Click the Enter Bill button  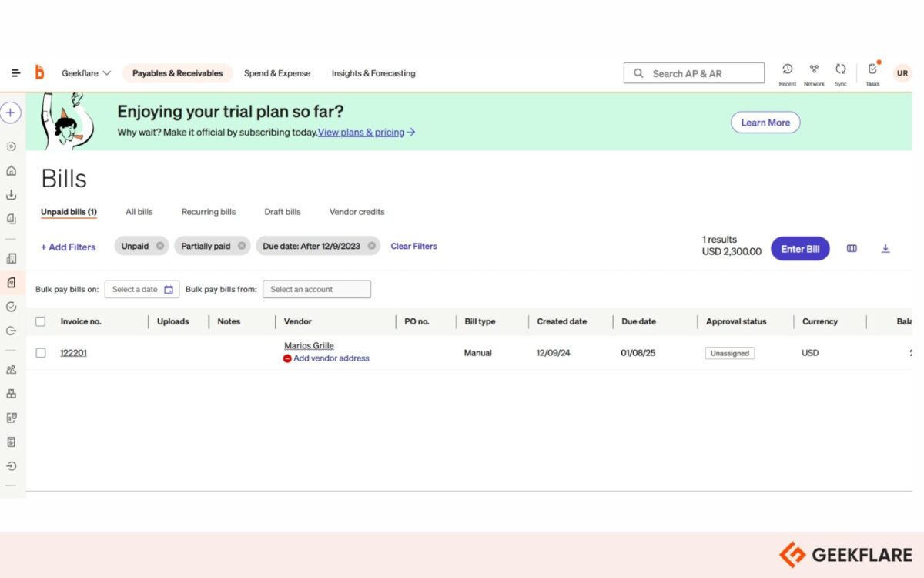800,249
